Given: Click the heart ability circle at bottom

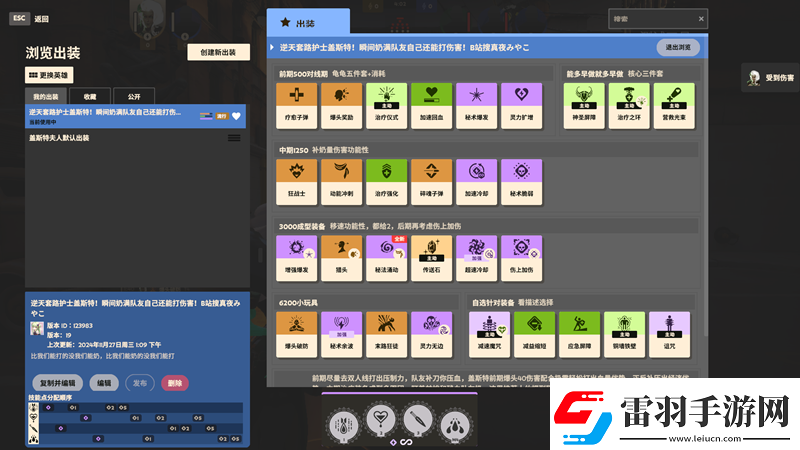Looking at the screenshot, I should pos(380,419).
